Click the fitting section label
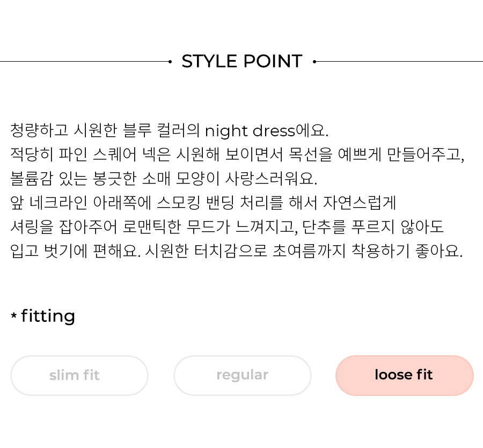483x448 pixels. pos(48,316)
